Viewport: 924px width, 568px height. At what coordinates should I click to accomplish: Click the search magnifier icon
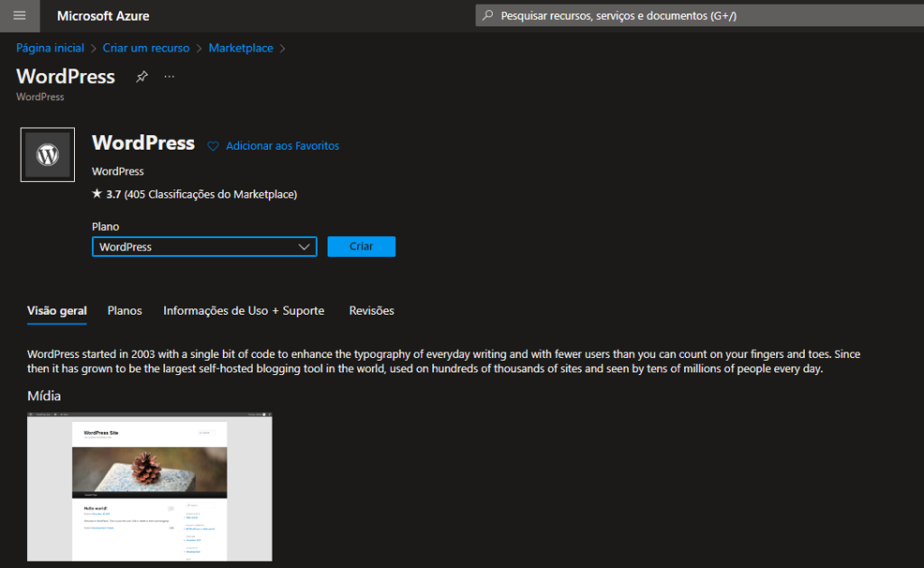click(488, 16)
